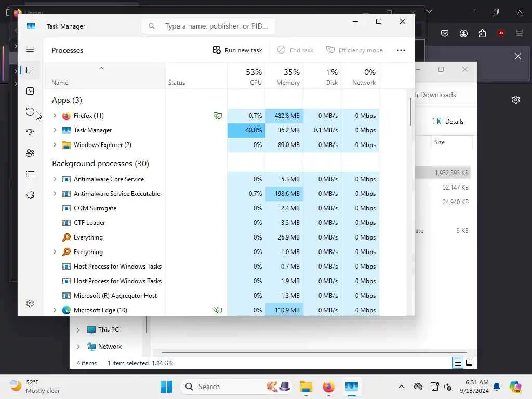Select COM Surrogate process

95,208
